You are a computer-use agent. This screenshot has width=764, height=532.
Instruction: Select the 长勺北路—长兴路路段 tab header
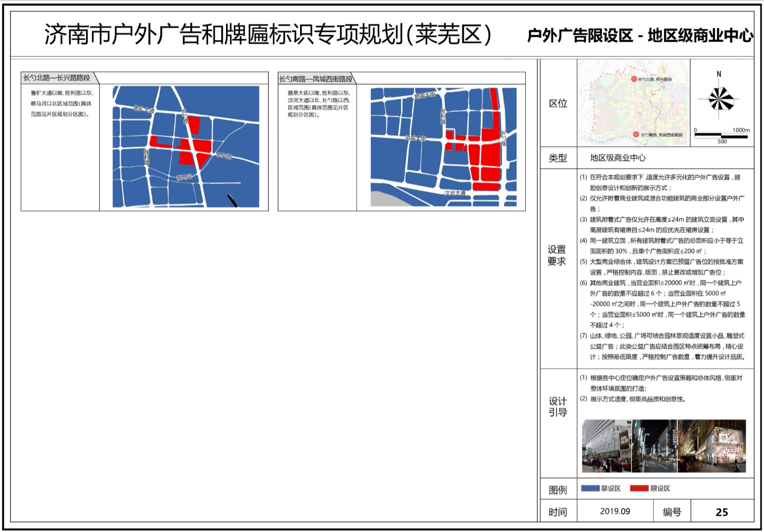57,78
